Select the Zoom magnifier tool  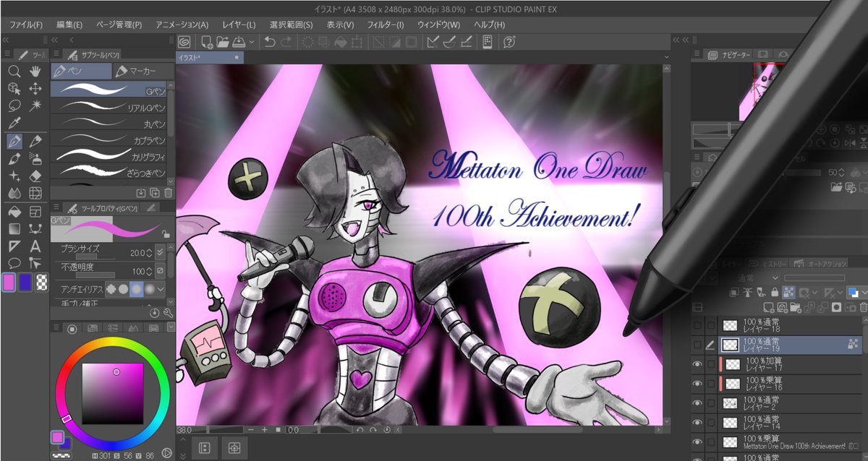pos(13,71)
